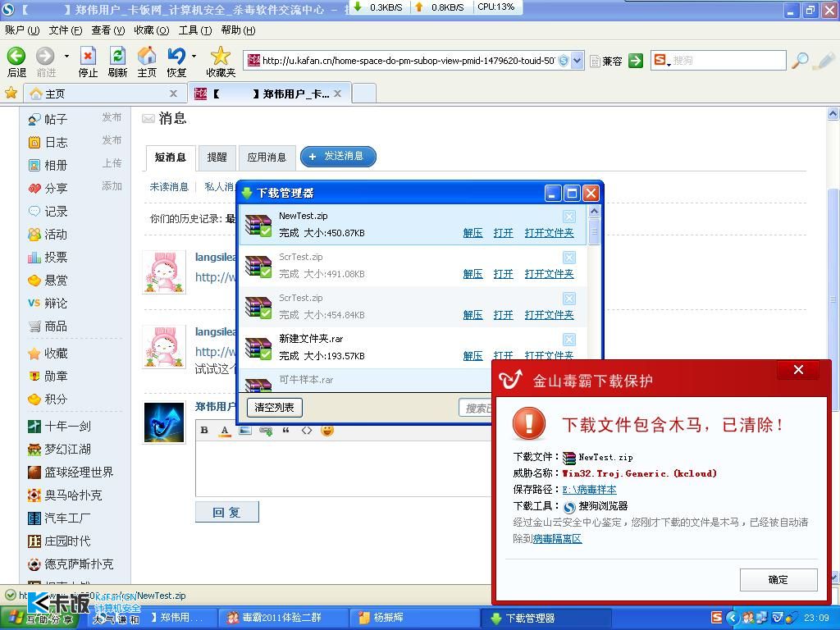Click the quote icon in reply editor
This screenshot has width=840, height=630.
pyautogui.click(x=286, y=430)
